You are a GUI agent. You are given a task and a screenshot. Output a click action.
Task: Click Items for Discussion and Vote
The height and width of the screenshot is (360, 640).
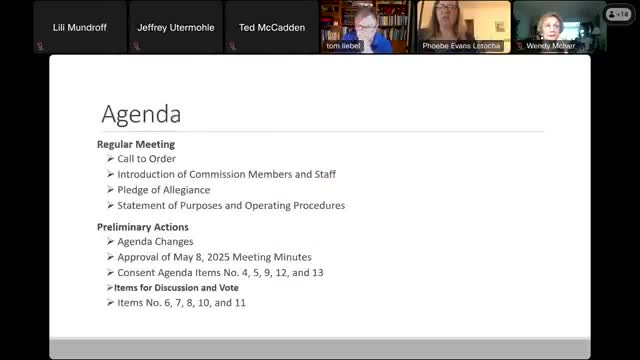176,288
